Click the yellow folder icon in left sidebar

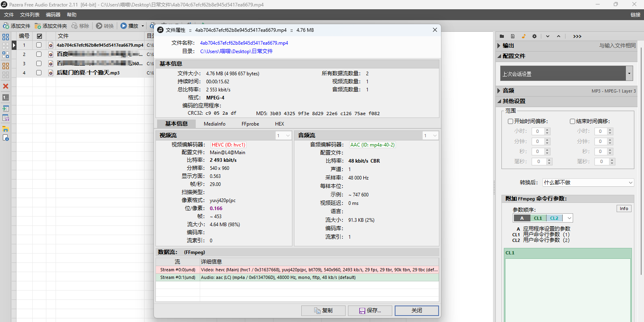6,129
